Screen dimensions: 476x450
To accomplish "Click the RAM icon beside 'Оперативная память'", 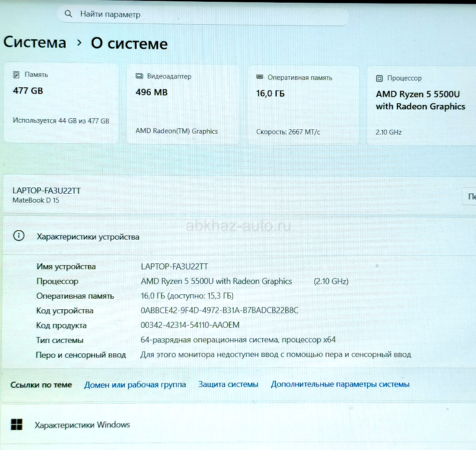I will point(260,77).
